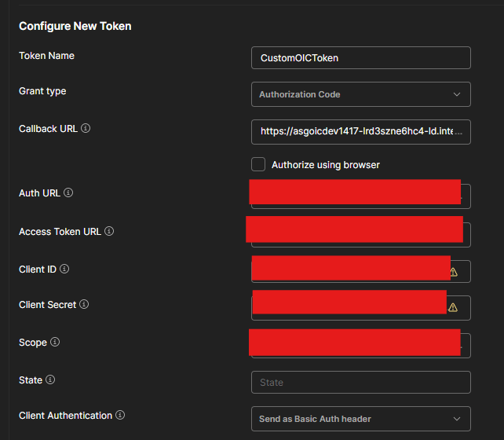Click the info icon next to Auth URL

(x=68, y=192)
